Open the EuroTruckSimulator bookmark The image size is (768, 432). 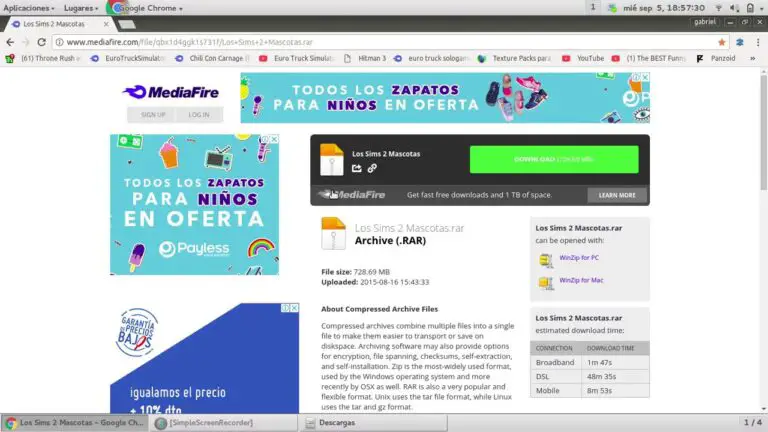128,58
